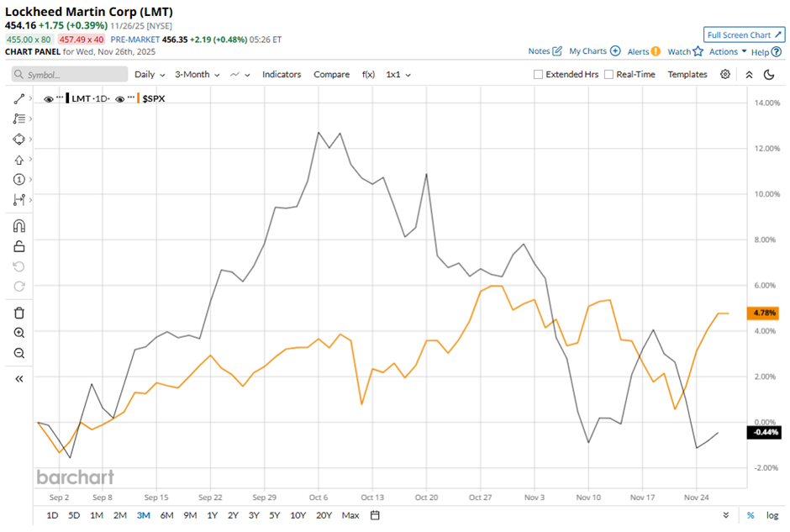790x532 pixels.
Task: Open the 1x1 grid layout dropdown
Action: [398, 75]
